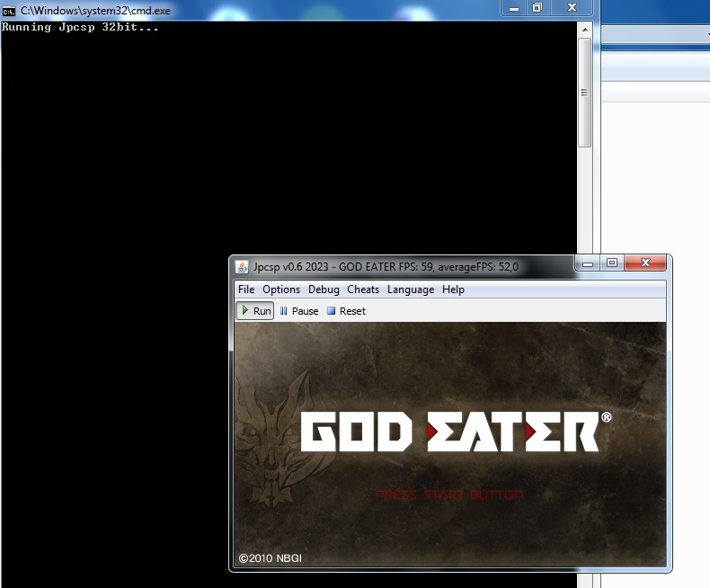Viewport: 710px width, 588px height.
Task: Maximize the Jpcsp emulator window
Action: pos(612,263)
